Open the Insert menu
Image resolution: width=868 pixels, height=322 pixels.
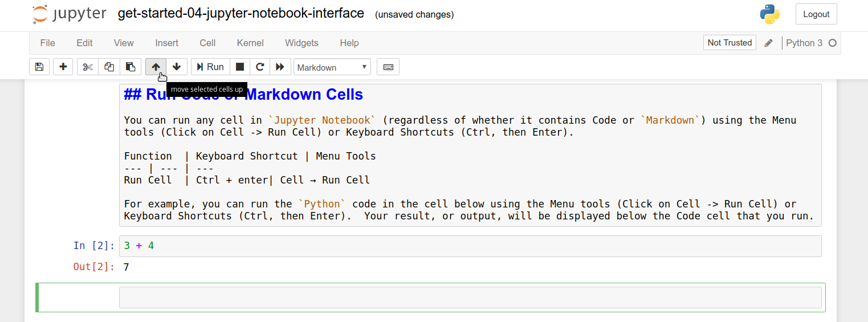[167, 43]
